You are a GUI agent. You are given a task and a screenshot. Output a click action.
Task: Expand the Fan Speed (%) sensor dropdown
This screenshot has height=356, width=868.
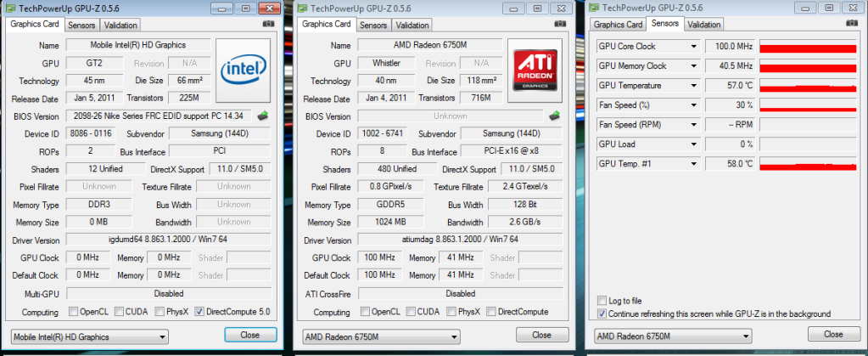point(693,105)
